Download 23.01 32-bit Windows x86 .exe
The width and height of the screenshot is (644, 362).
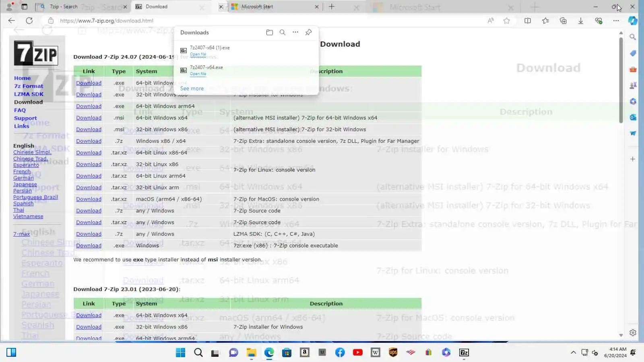click(89, 327)
